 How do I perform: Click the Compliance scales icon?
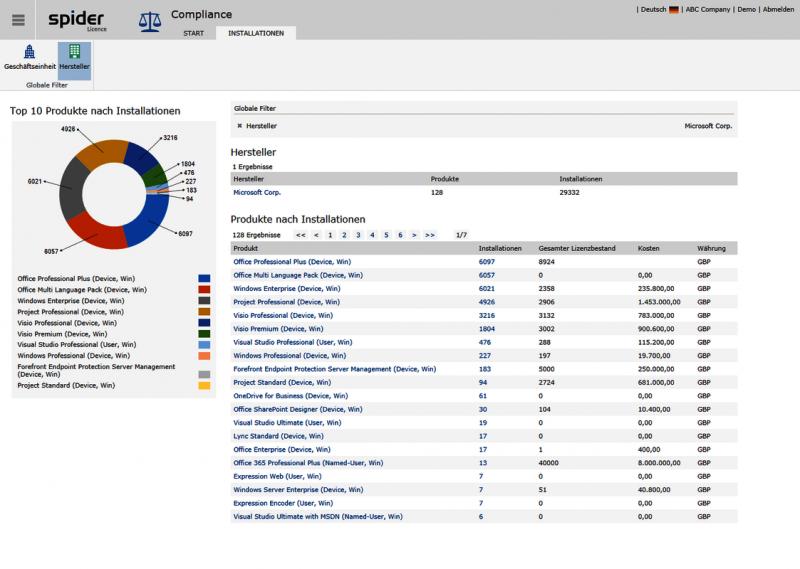(x=150, y=22)
